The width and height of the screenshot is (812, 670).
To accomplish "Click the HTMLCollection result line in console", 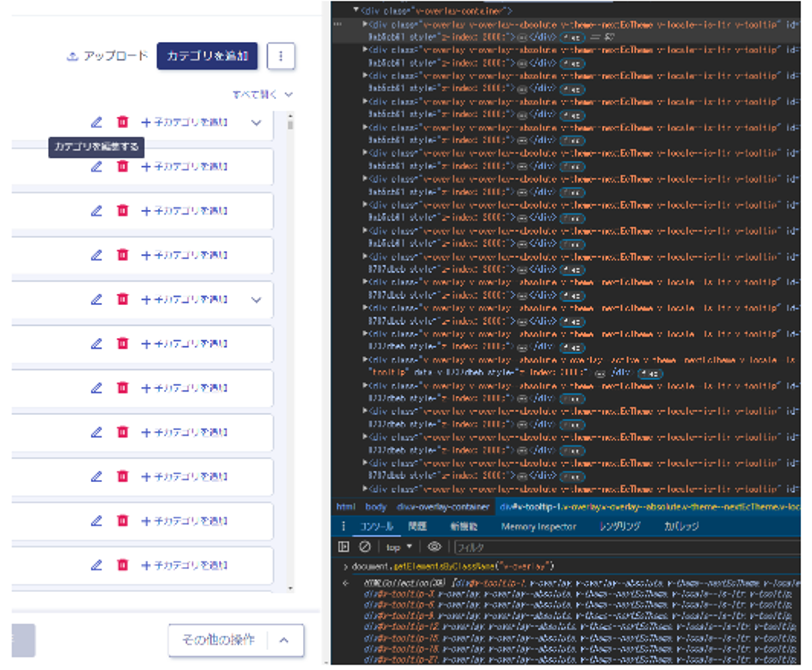I will pyautogui.click(x=581, y=583).
